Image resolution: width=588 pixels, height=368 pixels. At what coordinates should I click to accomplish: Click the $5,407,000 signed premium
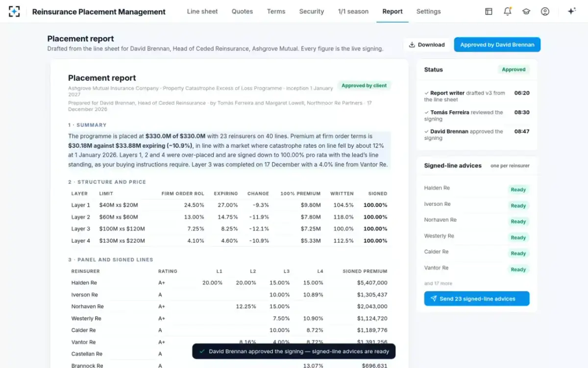coord(372,283)
